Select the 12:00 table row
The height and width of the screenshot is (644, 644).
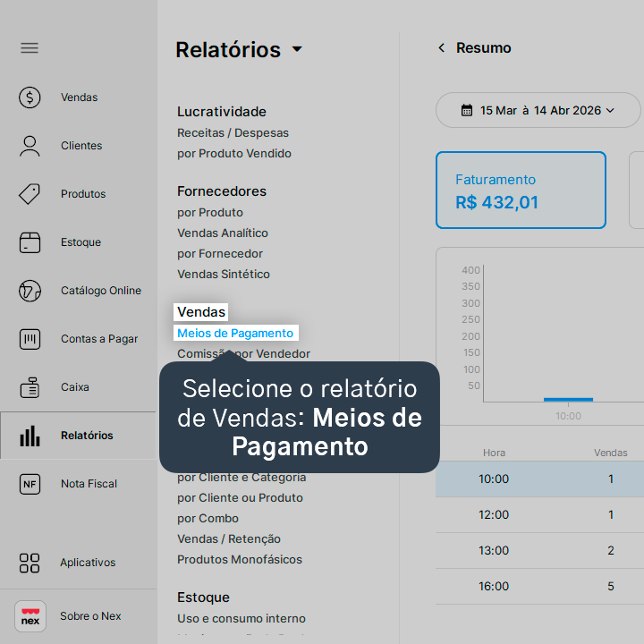point(539,515)
